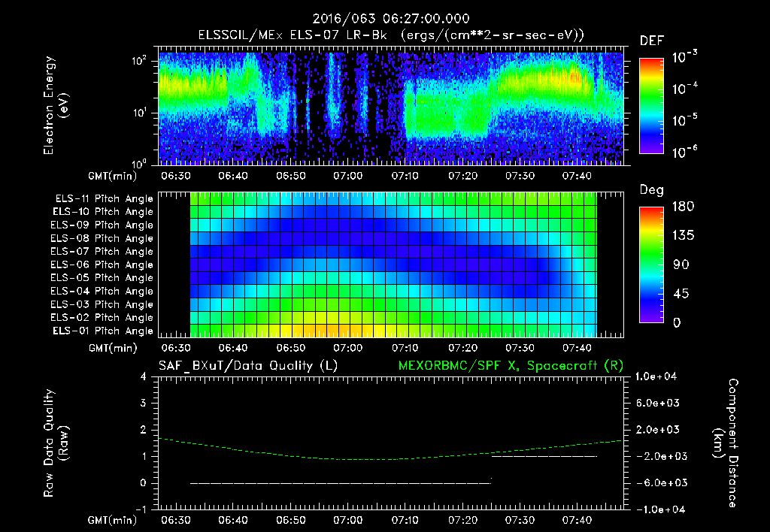Click the timestamp title 2016/063 06:27:00.000
The image size is (770, 532).
[391, 19]
